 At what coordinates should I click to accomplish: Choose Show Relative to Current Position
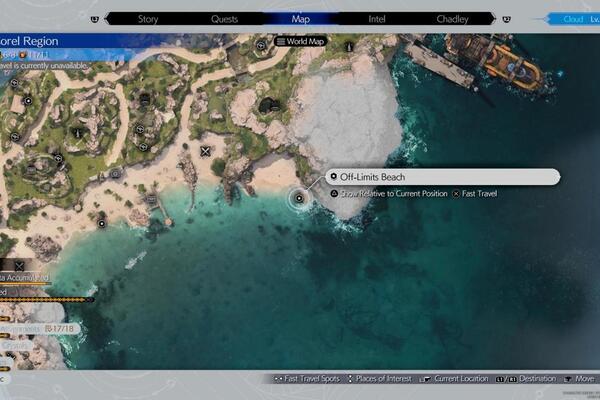(389, 194)
